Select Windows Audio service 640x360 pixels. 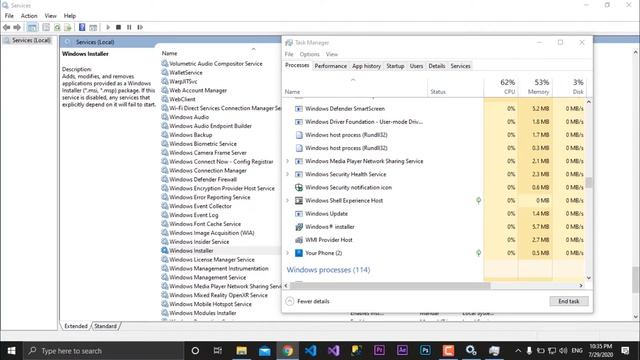[189, 117]
